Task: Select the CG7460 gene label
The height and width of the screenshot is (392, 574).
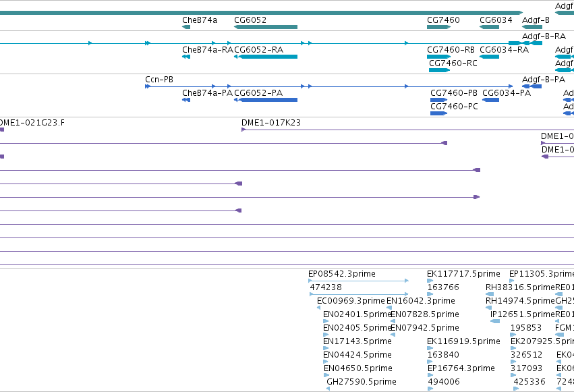Action: pos(443,20)
